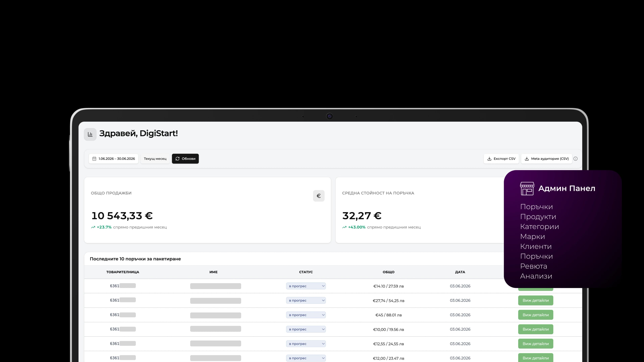Click the Име column header
The width and height of the screenshot is (644, 362).
pos(213,272)
